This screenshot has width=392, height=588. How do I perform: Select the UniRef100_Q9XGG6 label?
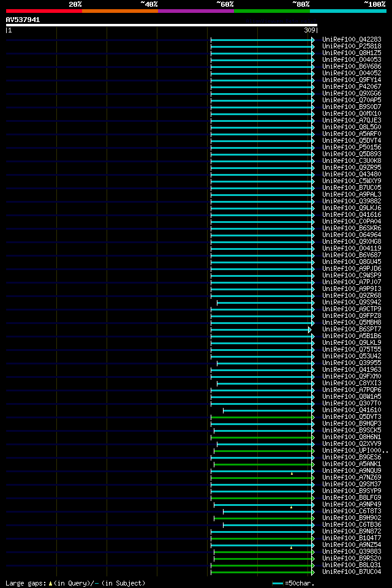click(352, 93)
